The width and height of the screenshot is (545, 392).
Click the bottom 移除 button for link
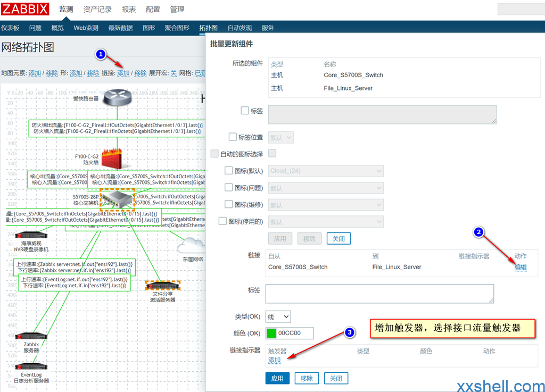pos(307,378)
